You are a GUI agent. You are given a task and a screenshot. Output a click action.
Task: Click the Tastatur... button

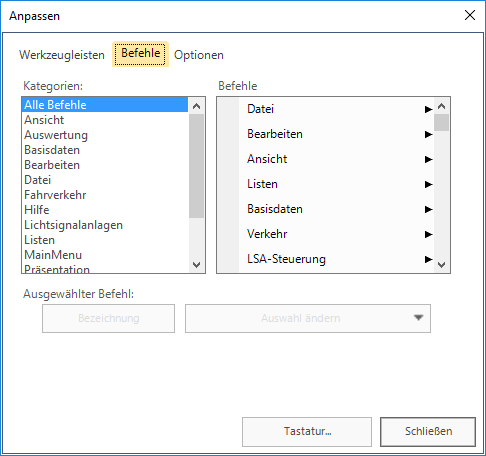click(x=307, y=432)
